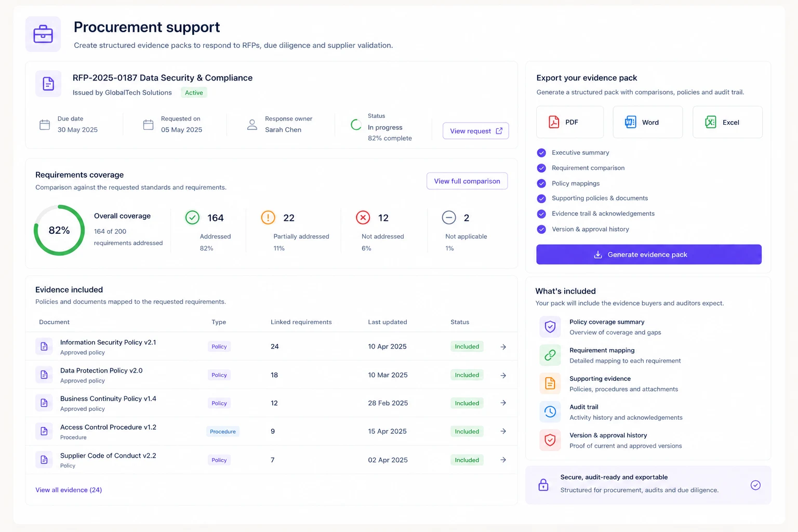Click the red Not addressed X icon
This screenshot has height=532, width=798.
[x=363, y=218]
